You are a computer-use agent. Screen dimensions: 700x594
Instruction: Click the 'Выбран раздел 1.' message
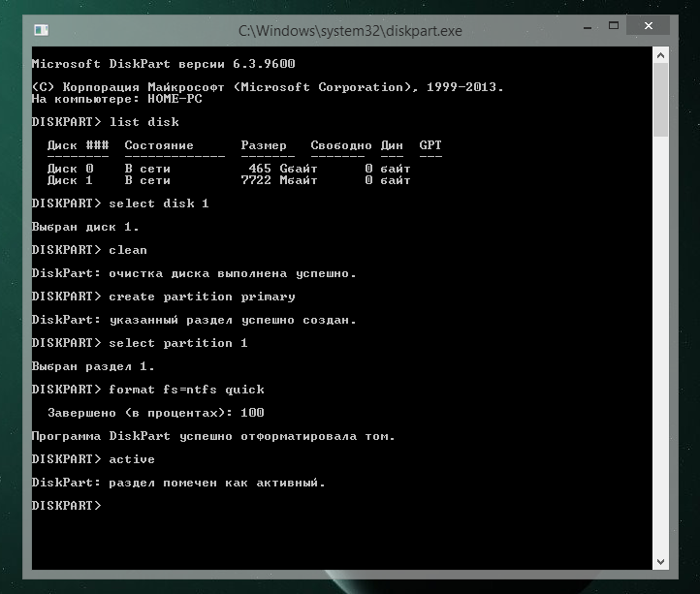[93, 366]
